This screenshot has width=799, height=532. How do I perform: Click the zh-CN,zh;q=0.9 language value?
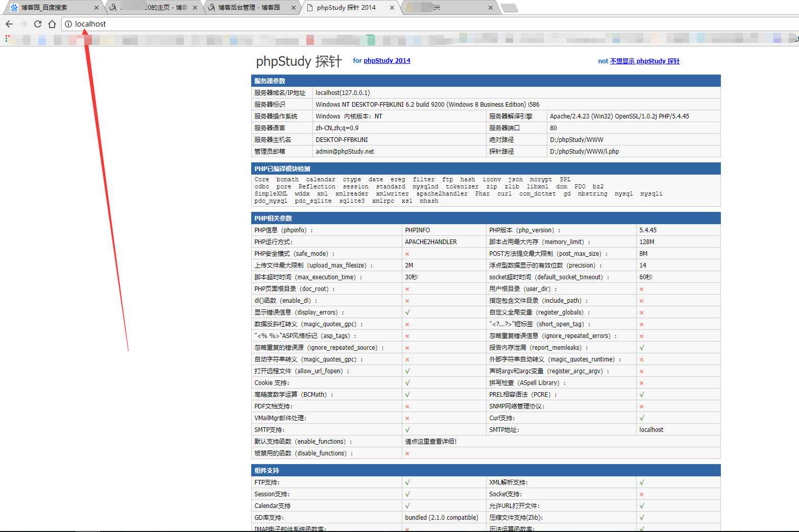pos(337,128)
